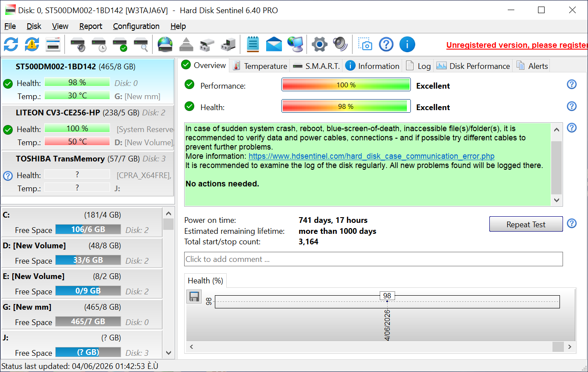Switch to the S.M.A.R.T. tab
The height and width of the screenshot is (372, 588).
(x=317, y=66)
